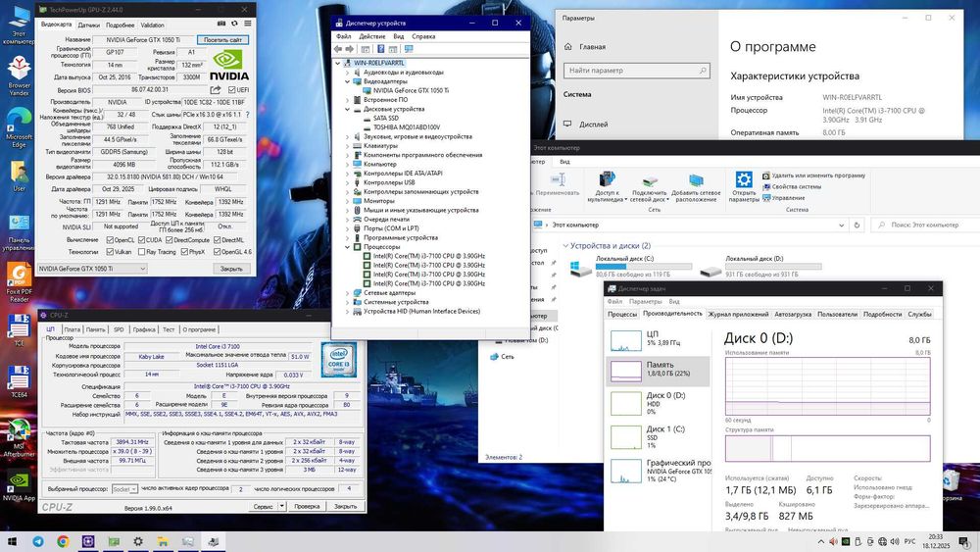Switch to Датчики tab in GPU-Z
Screen dimensions: 980x552
89,25
